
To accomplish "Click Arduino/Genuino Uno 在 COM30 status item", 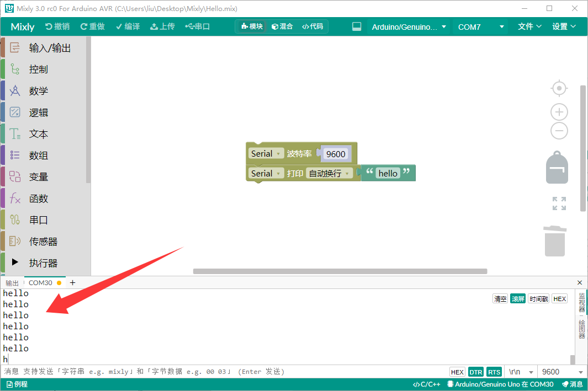I will [x=500, y=384].
